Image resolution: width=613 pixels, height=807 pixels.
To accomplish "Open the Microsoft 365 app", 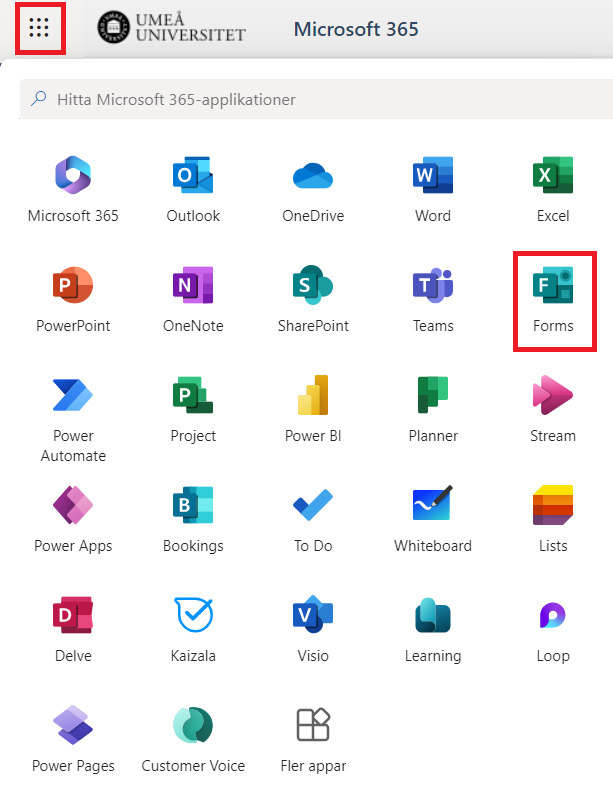I will tap(73, 189).
